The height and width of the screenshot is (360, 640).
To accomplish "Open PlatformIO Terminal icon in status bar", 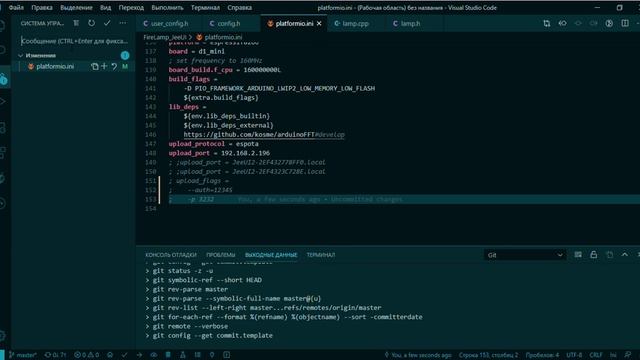I will click(227, 355).
